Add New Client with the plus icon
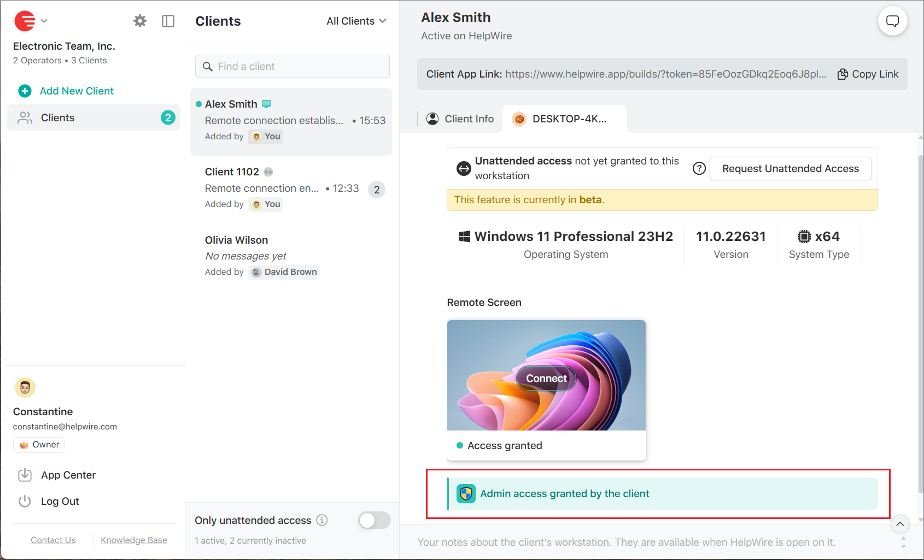Viewport: 924px width, 560px height. (25, 91)
